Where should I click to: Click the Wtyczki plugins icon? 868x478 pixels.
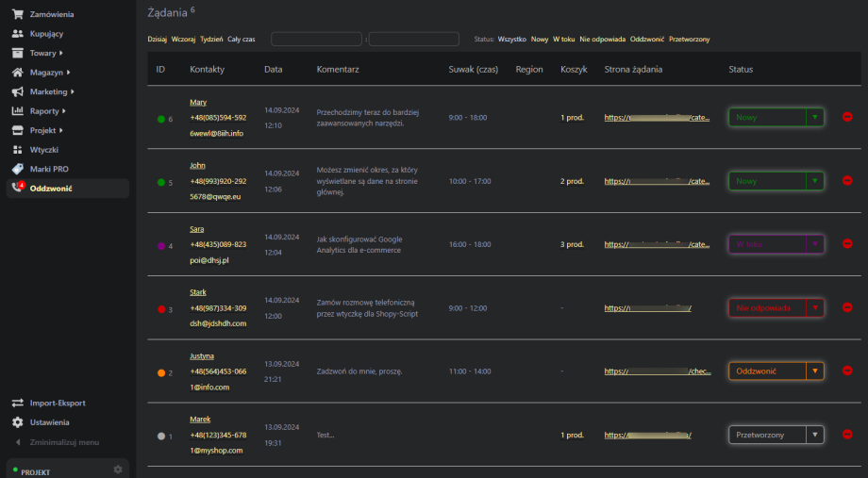click(x=17, y=149)
